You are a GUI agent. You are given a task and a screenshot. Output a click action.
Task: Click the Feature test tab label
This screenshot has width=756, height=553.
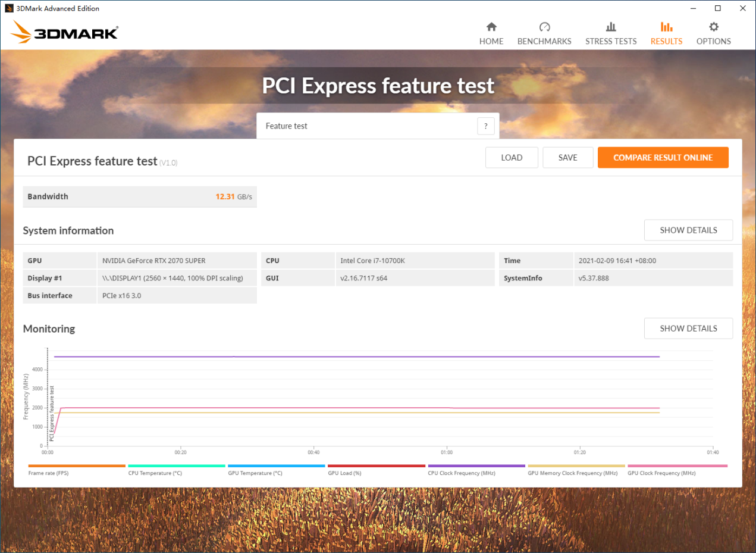coord(286,126)
